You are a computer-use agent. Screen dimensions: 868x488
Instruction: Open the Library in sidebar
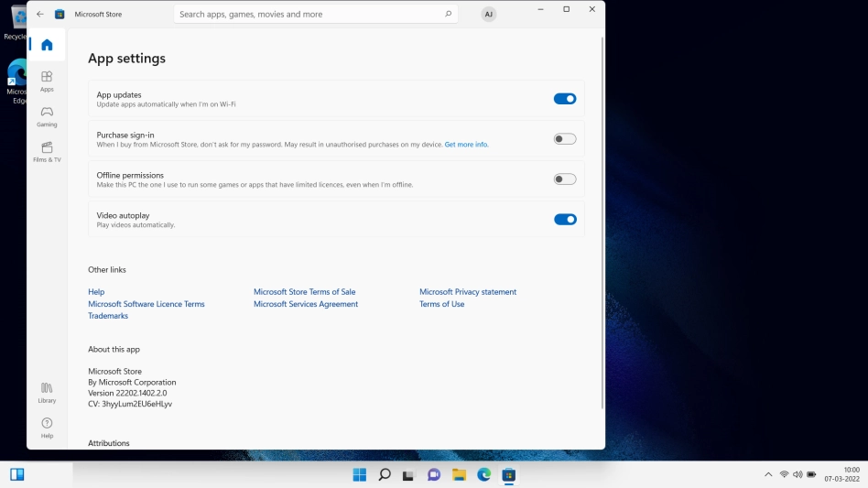[47, 393]
